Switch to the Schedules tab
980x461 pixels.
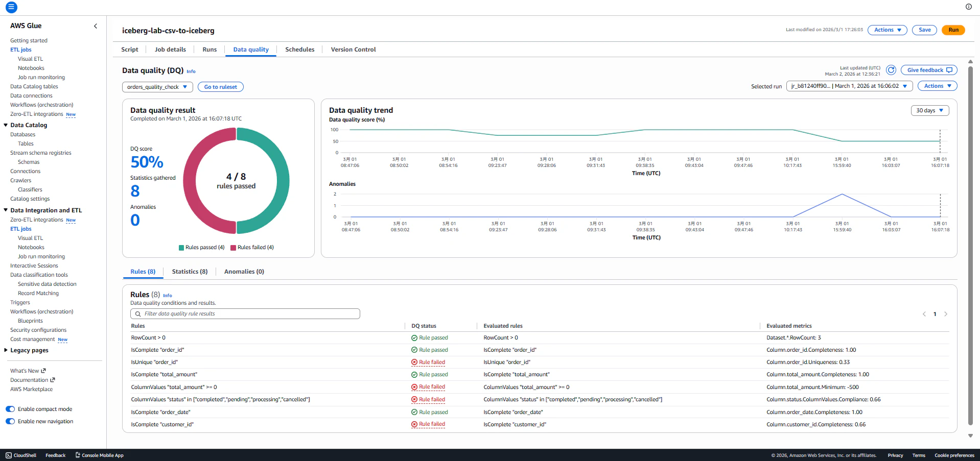(x=300, y=50)
